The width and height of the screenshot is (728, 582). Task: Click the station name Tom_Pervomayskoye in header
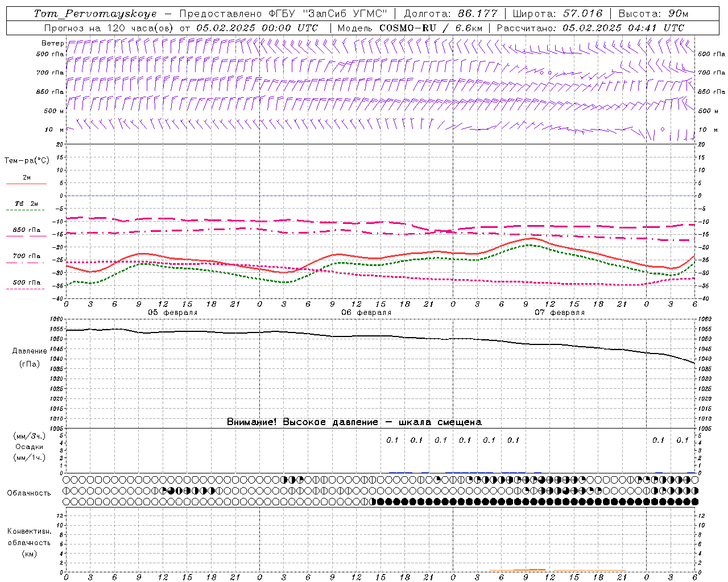[95, 14]
